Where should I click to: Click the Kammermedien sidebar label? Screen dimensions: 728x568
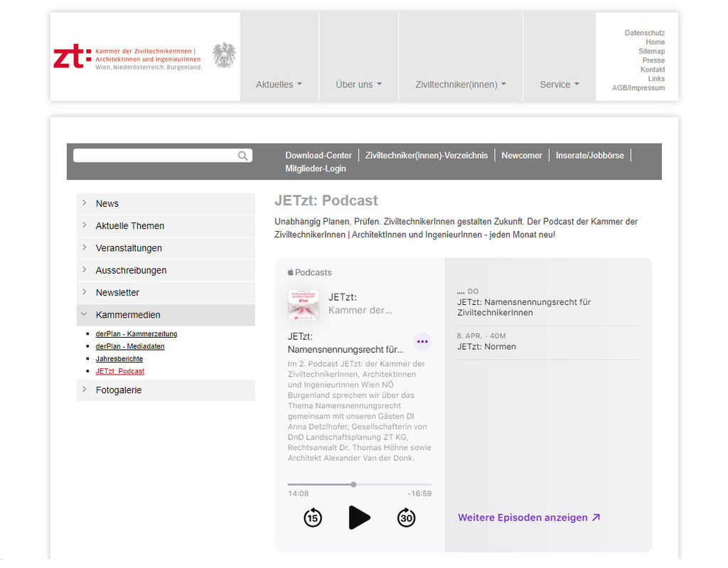point(128,315)
